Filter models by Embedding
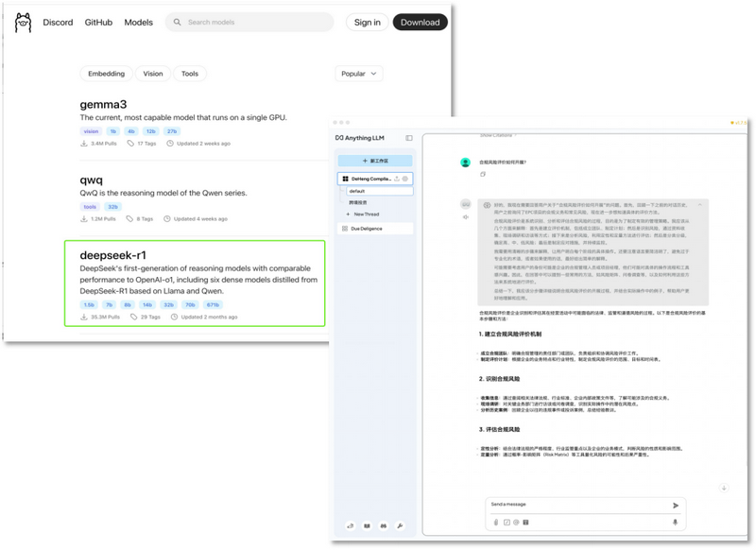 coord(106,74)
